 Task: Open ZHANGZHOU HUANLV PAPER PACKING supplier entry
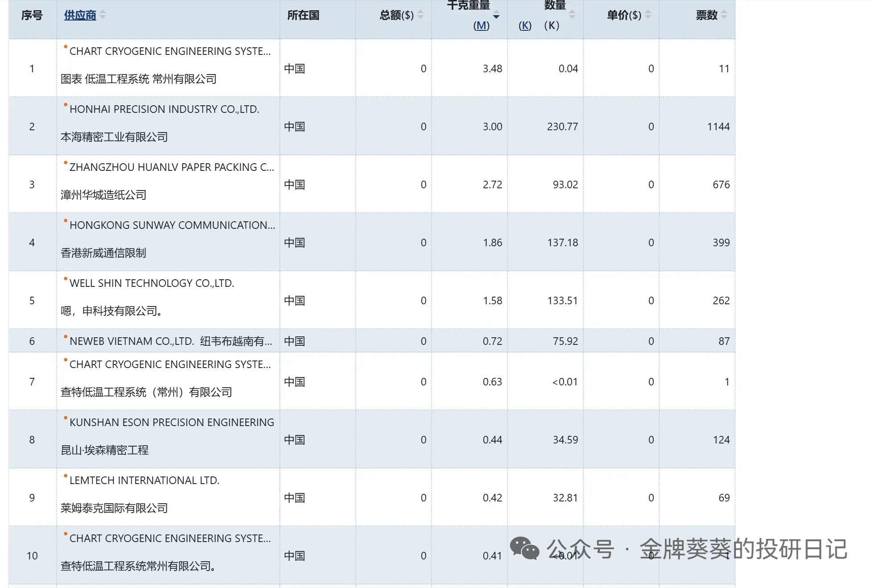(x=171, y=167)
